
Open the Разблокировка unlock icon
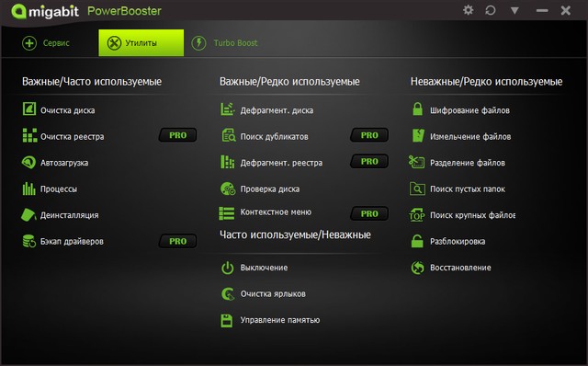tap(417, 241)
